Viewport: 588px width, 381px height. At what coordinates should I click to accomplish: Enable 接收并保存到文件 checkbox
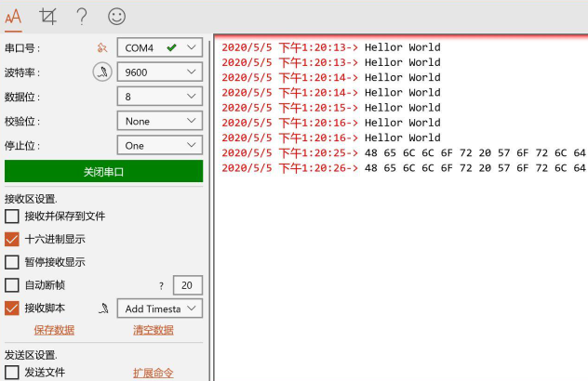pyautogui.click(x=12, y=216)
